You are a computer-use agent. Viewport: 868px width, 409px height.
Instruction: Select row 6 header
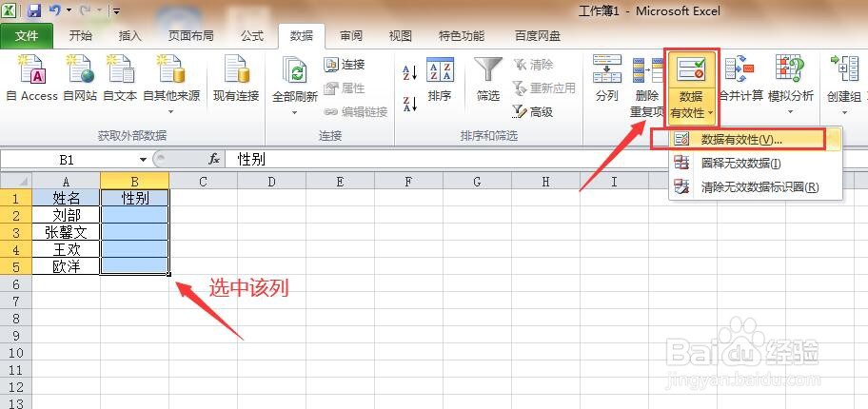click(16, 283)
